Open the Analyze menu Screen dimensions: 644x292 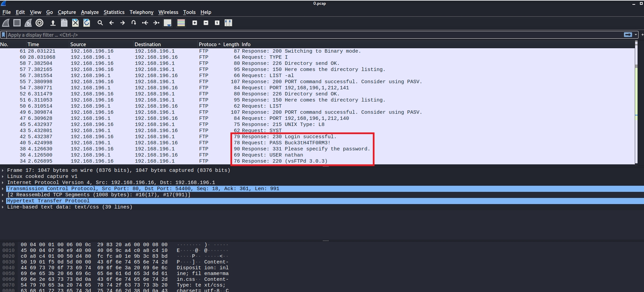[x=90, y=12]
